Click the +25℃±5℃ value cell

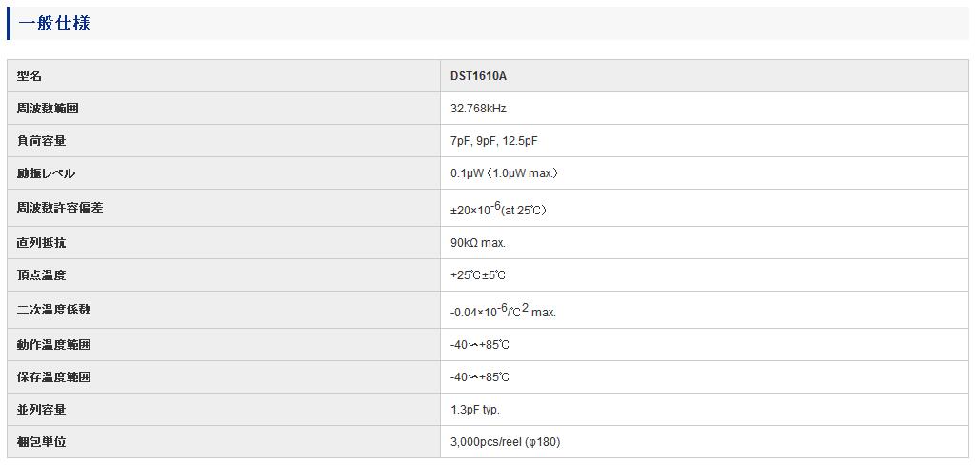pyautogui.click(x=705, y=275)
